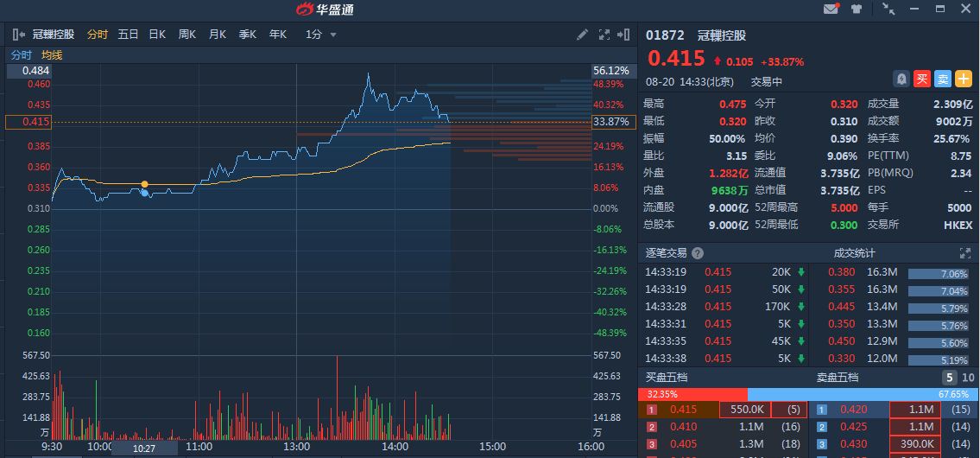Click the blue 卖 sell button
The height and width of the screenshot is (458, 980).
(942, 79)
